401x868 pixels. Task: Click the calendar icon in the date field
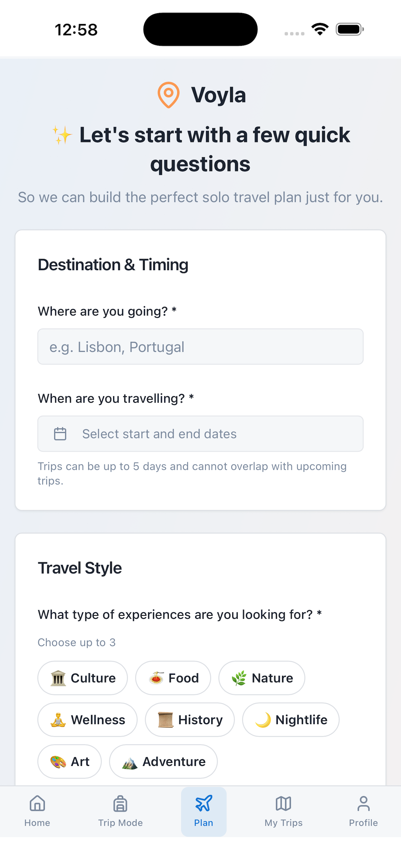(x=61, y=434)
